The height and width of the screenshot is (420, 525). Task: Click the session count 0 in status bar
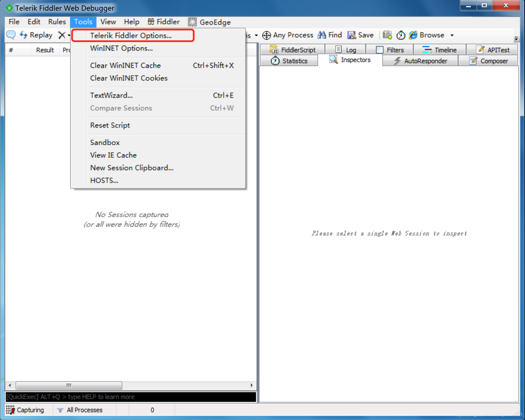point(152,410)
